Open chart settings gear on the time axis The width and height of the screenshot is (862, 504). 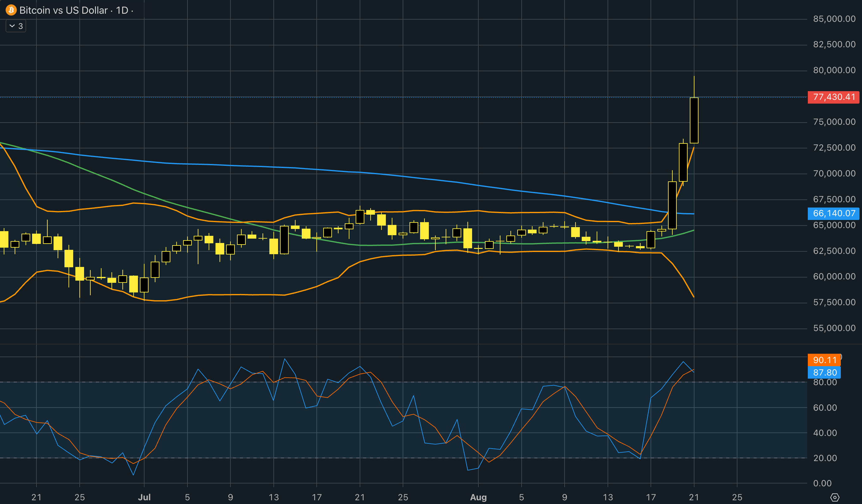pyautogui.click(x=835, y=497)
